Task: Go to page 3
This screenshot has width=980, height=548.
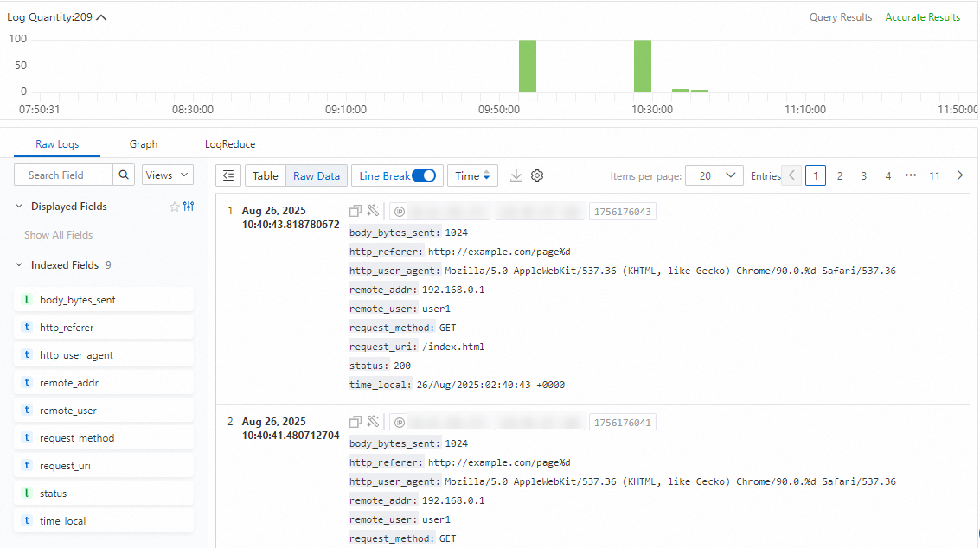Action: pyautogui.click(x=864, y=175)
